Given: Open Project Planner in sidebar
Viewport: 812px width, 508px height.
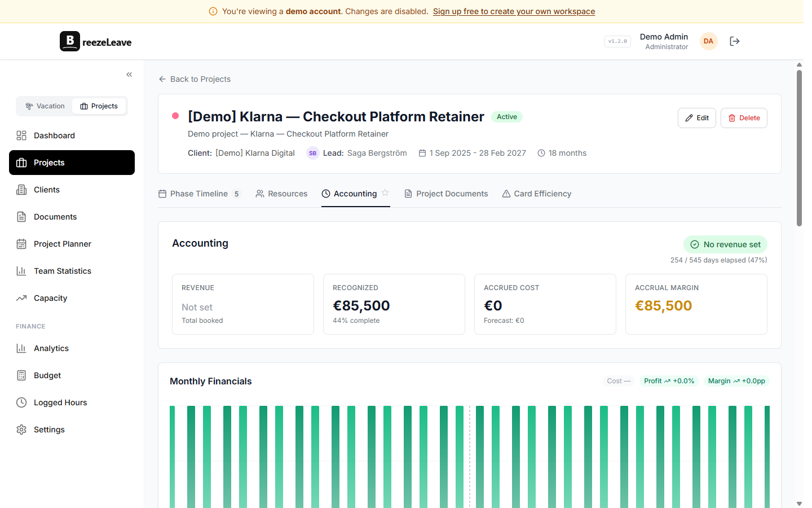Looking at the screenshot, I should (x=72, y=244).
